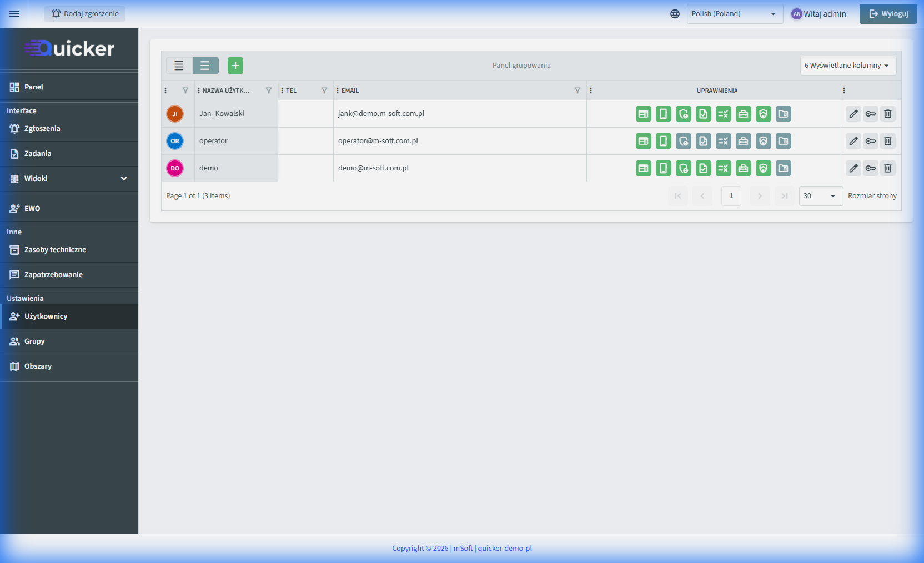Screen dimensions: 924x563
Task: Open column menu dots for Nazwa użytkownika
Action: point(199,91)
